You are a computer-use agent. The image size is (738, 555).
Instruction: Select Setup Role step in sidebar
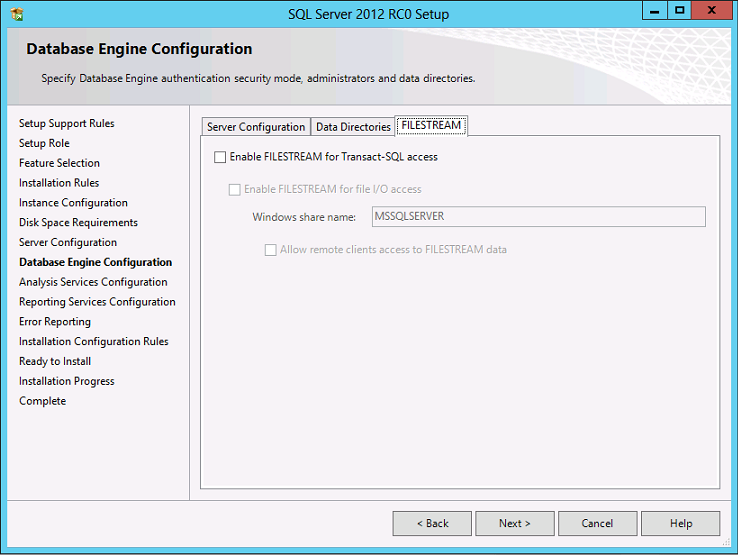(x=44, y=143)
